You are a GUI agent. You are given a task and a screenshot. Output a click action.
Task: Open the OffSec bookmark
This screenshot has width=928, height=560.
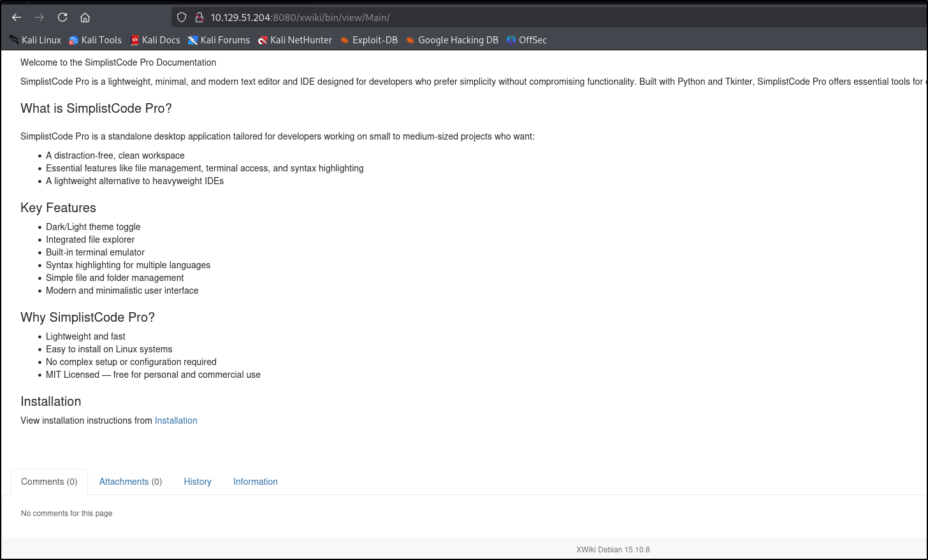[526, 40]
